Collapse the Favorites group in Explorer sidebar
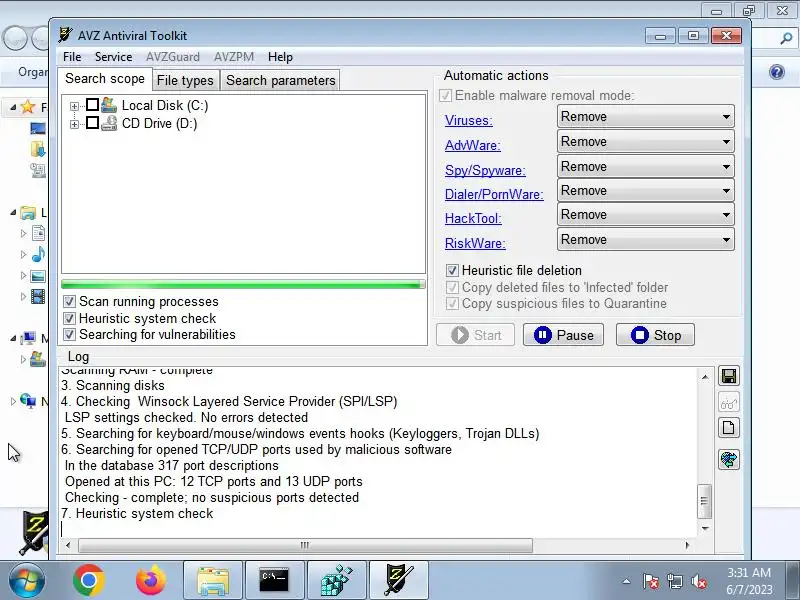 pyautogui.click(x=13, y=107)
